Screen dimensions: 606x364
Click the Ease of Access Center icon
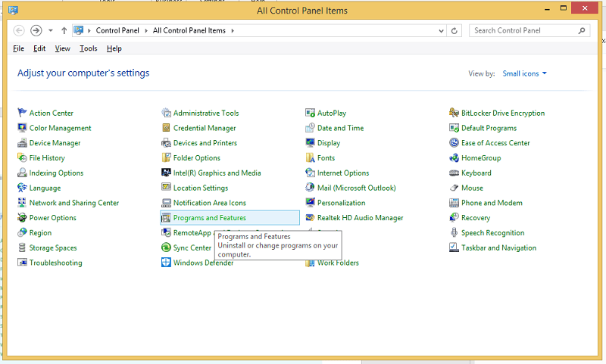[454, 143]
